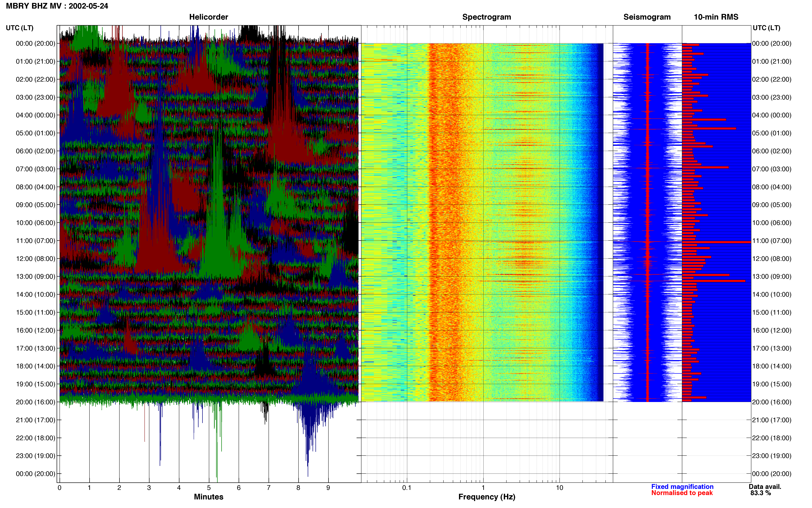Click minutes axis tick '8'
The width and height of the screenshot is (812, 508).
(298, 488)
